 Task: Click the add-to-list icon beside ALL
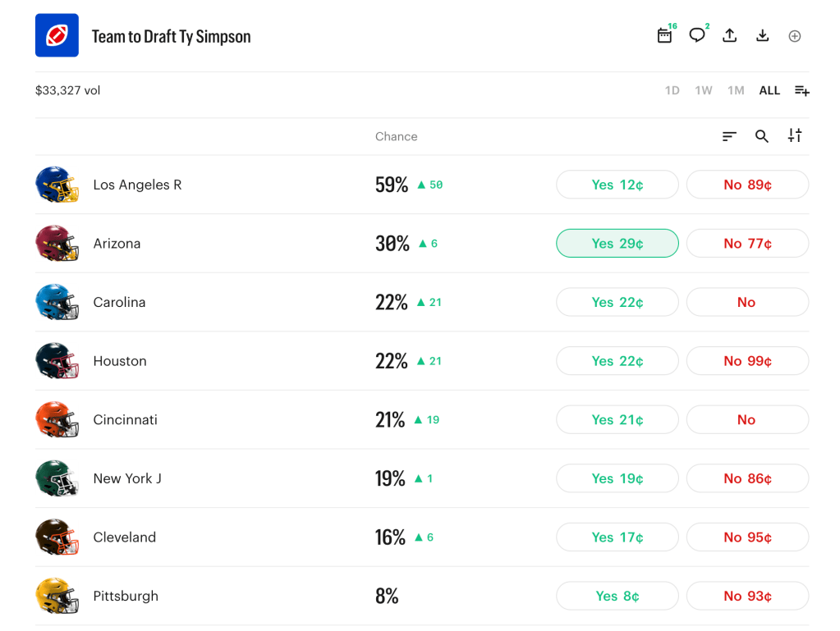point(801,90)
